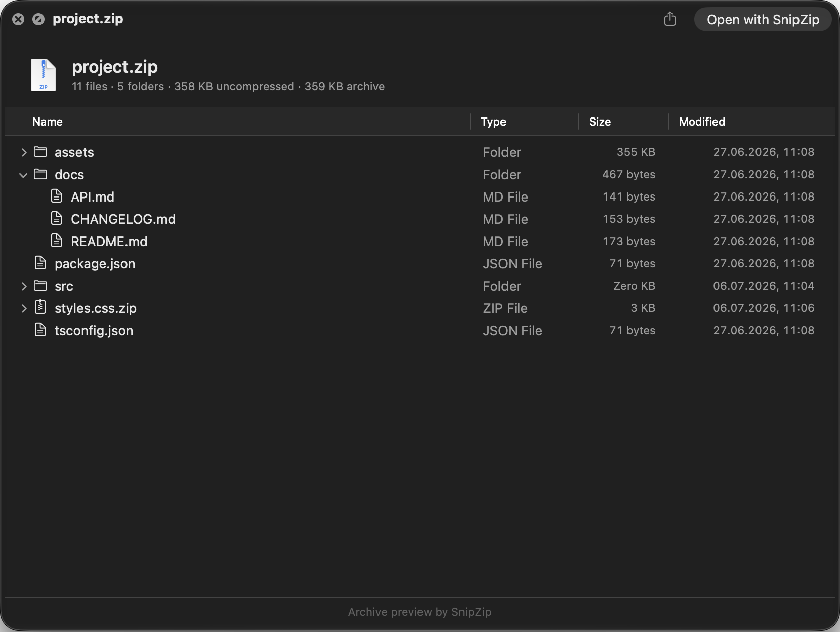Click the circular slash button beside close
This screenshot has height=632, width=840.
pyautogui.click(x=38, y=19)
